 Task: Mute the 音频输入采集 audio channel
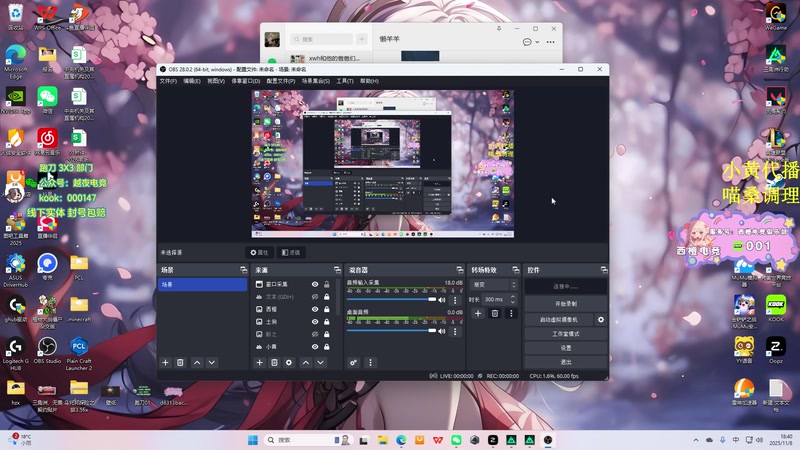[x=442, y=300]
